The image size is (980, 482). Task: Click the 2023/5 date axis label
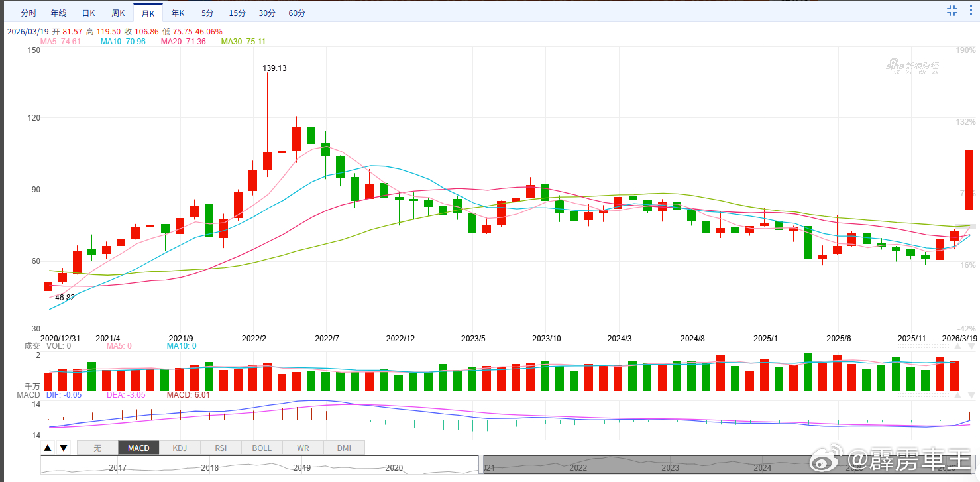[473, 338]
